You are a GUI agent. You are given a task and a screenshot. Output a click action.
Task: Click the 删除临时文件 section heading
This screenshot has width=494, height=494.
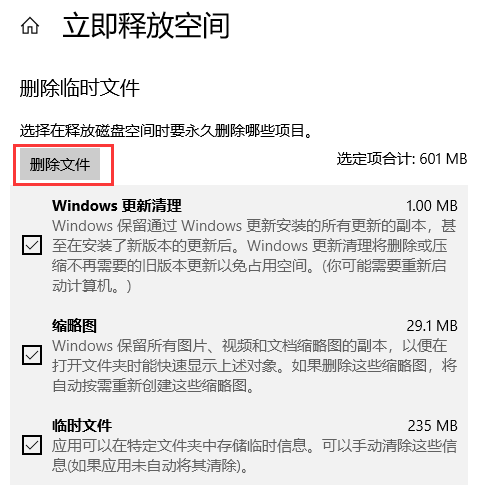pyautogui.click(x=79, y=88)
